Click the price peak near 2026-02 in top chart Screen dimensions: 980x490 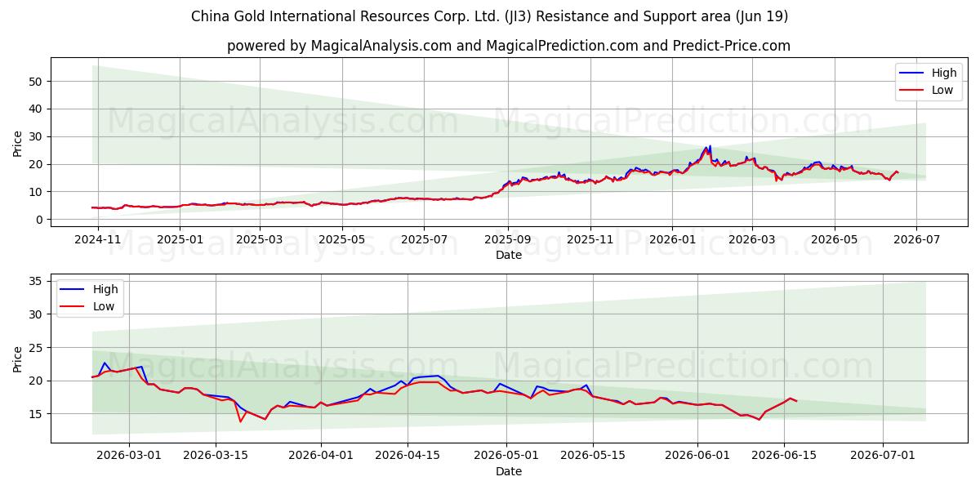709,147
